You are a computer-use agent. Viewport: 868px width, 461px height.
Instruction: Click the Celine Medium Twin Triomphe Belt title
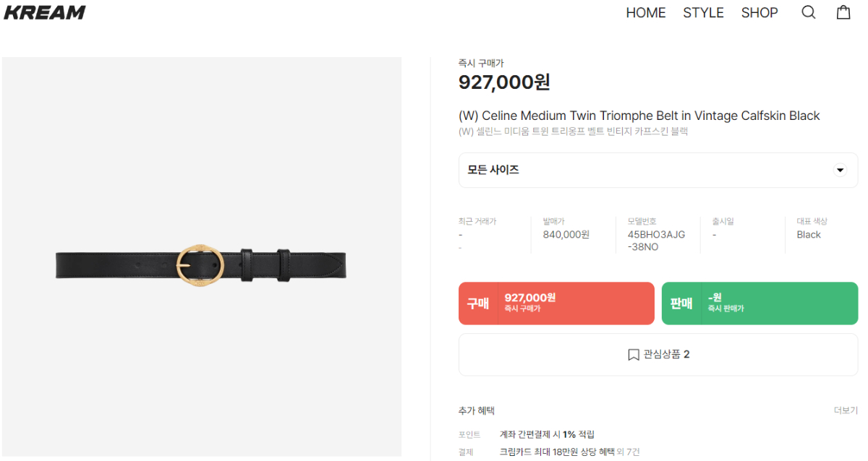(x=639, y=116)
